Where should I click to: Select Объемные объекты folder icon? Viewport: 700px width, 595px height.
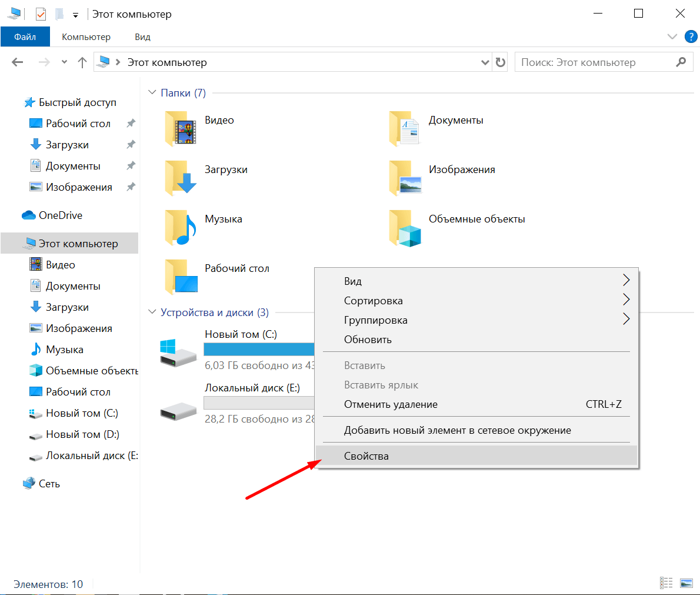click(x=405, y=227)
